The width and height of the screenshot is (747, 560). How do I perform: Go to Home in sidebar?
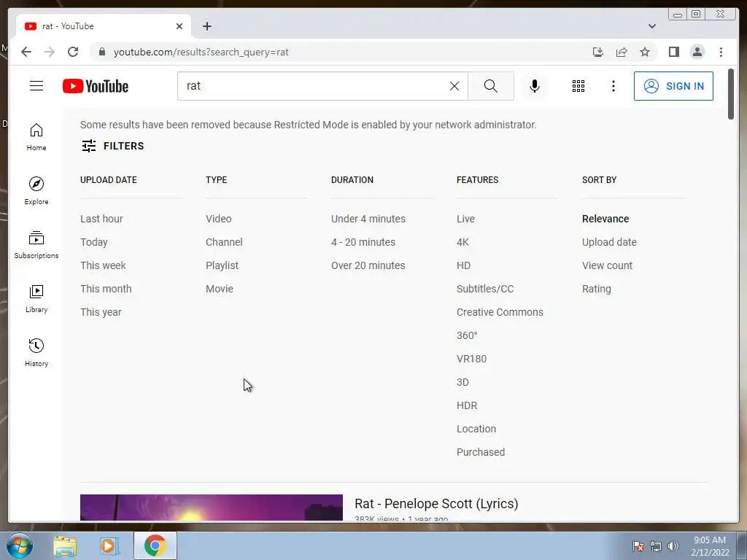pyautogui.click(x=36, y=137)
